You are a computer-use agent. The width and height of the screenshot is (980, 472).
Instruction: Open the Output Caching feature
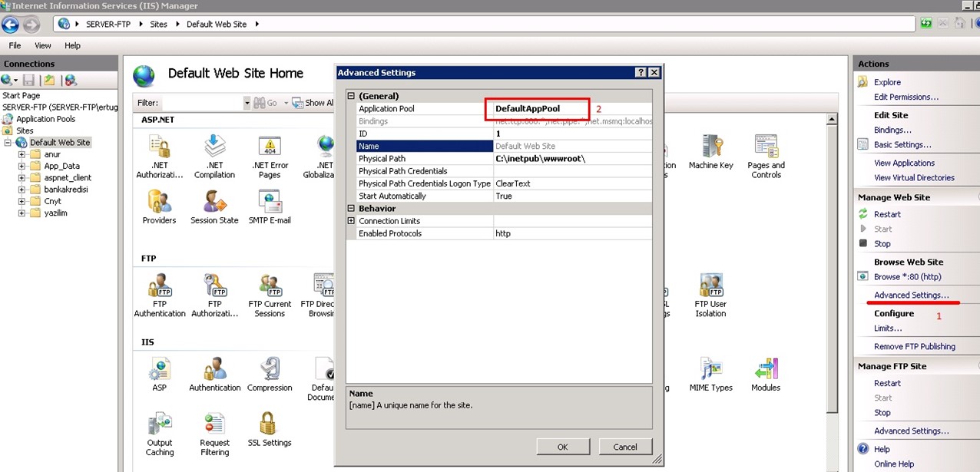coord(160,434)
